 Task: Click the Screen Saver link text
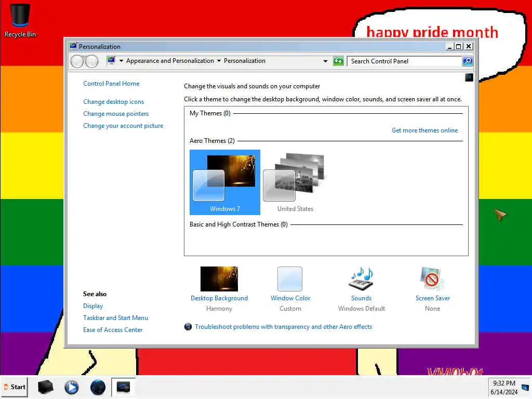click(x=433, y=298)
